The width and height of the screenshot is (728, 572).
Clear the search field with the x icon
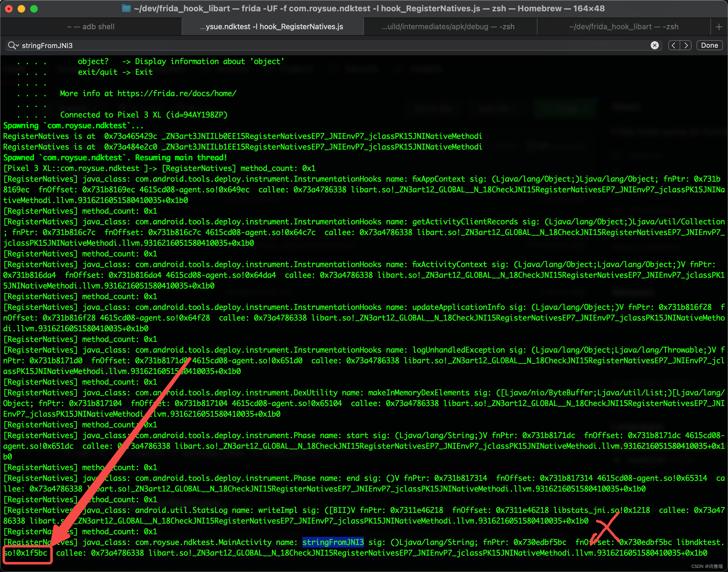coord(654,45)
